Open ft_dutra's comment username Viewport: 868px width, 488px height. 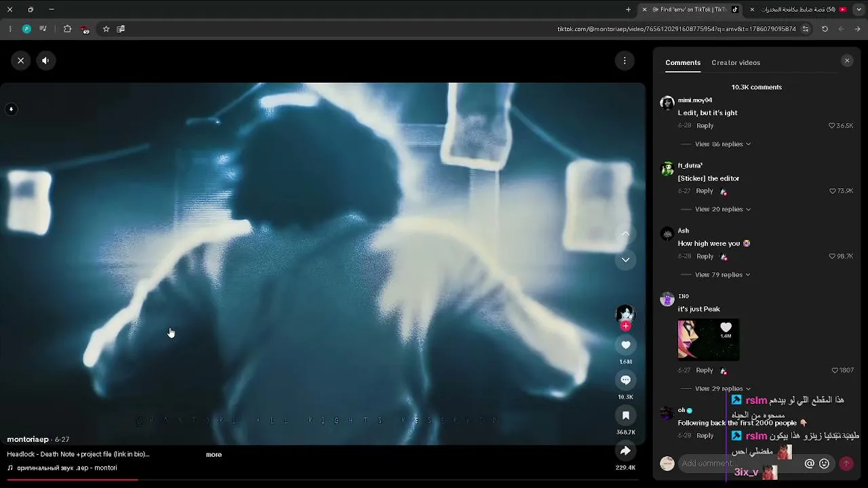(x=690, y=165)
